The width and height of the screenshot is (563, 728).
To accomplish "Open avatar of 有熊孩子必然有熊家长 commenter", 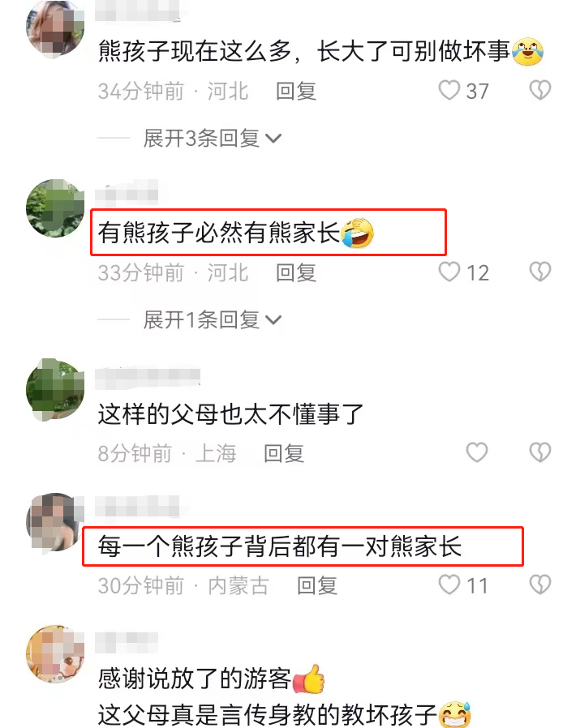I will 55,208.
